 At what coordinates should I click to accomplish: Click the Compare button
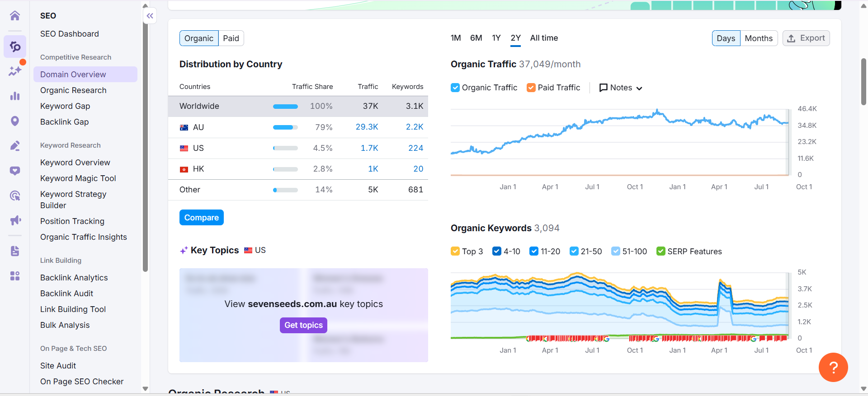point(201,218)
